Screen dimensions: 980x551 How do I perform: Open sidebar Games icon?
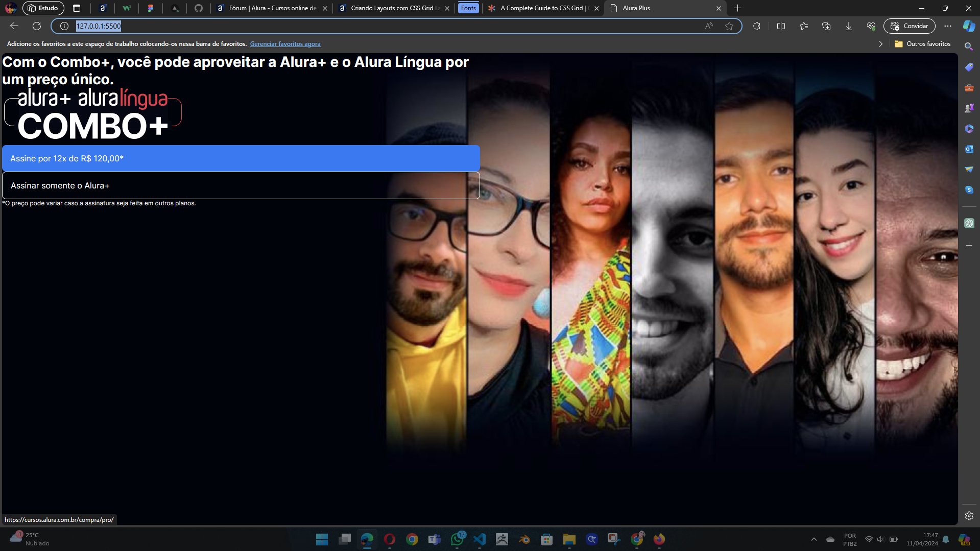[969, 108]
